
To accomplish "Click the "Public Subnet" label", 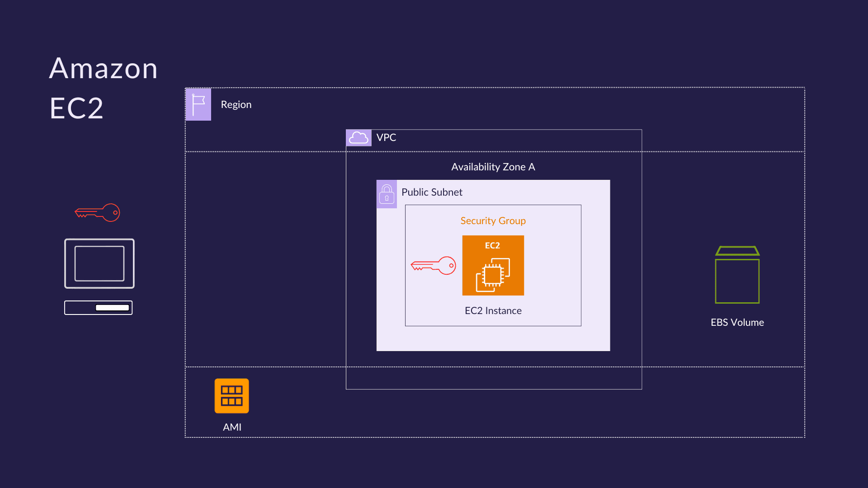I will pos(432,192).
